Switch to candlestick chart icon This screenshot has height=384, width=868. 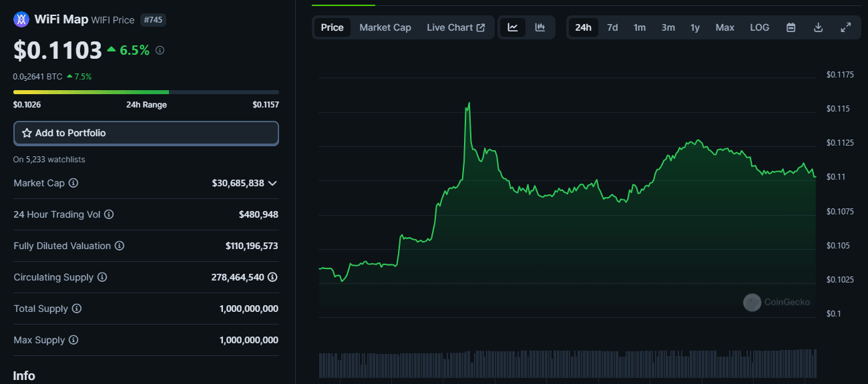click(x=540, y=27)
